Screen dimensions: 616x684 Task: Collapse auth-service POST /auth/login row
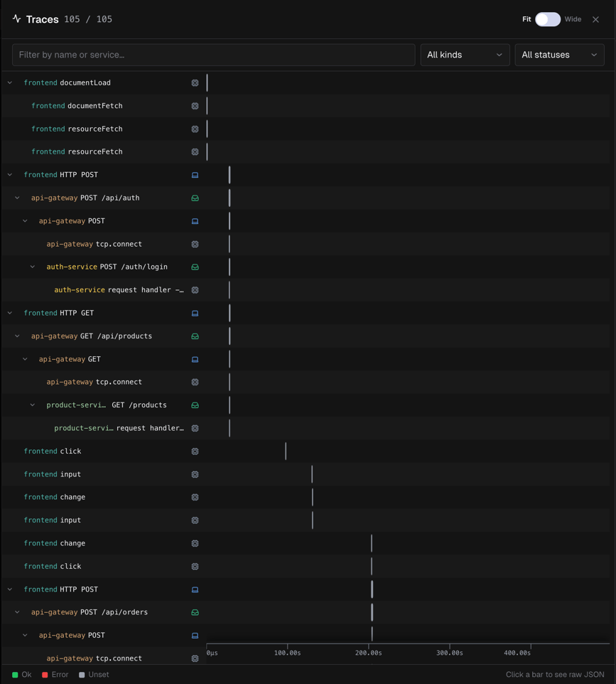point(32,267)
